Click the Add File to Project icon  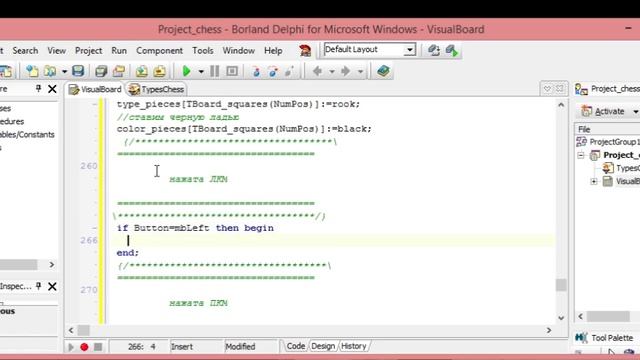pyautogui.click(x=142, y=71)
